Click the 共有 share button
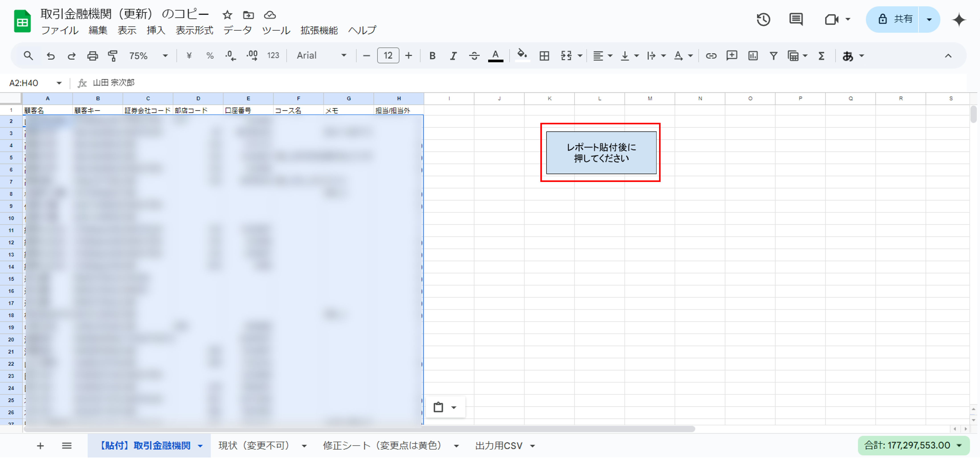980x458 pixels. point(894,19)
